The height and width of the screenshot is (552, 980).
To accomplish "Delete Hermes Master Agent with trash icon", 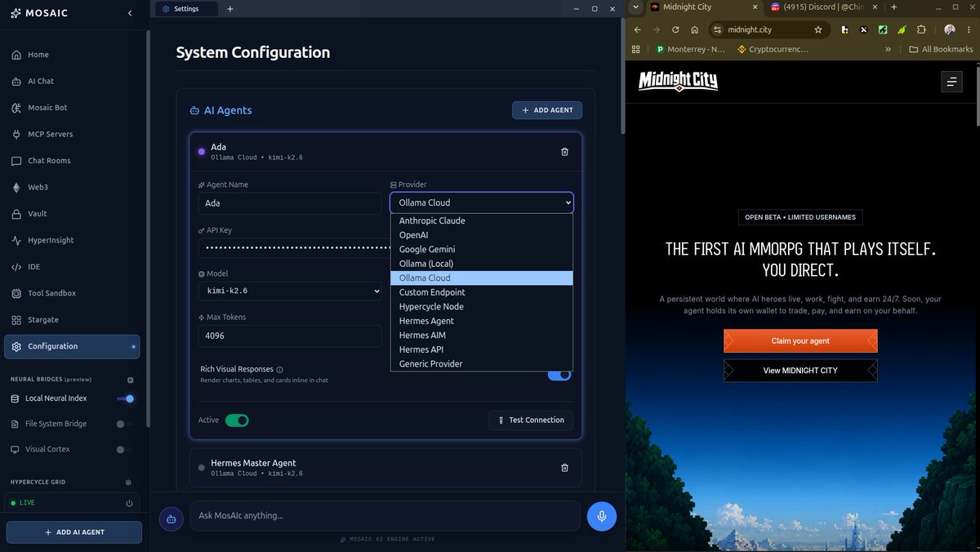I will [x=564, y=468].
